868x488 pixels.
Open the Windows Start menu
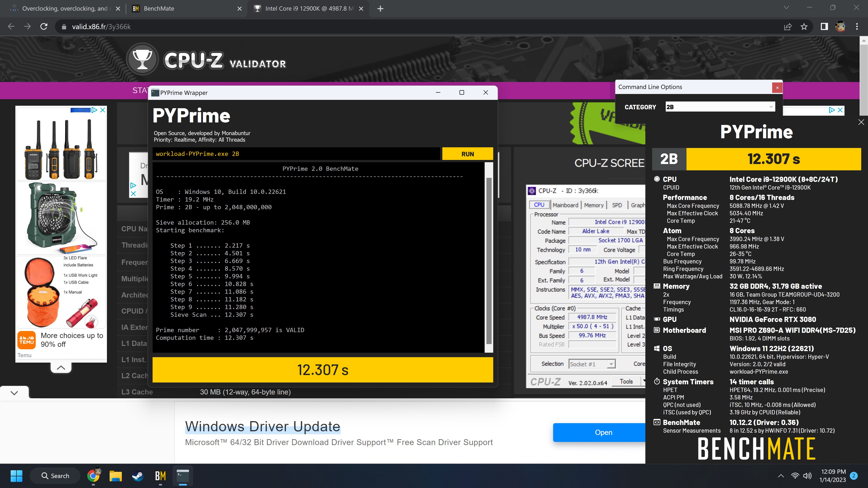17,476
